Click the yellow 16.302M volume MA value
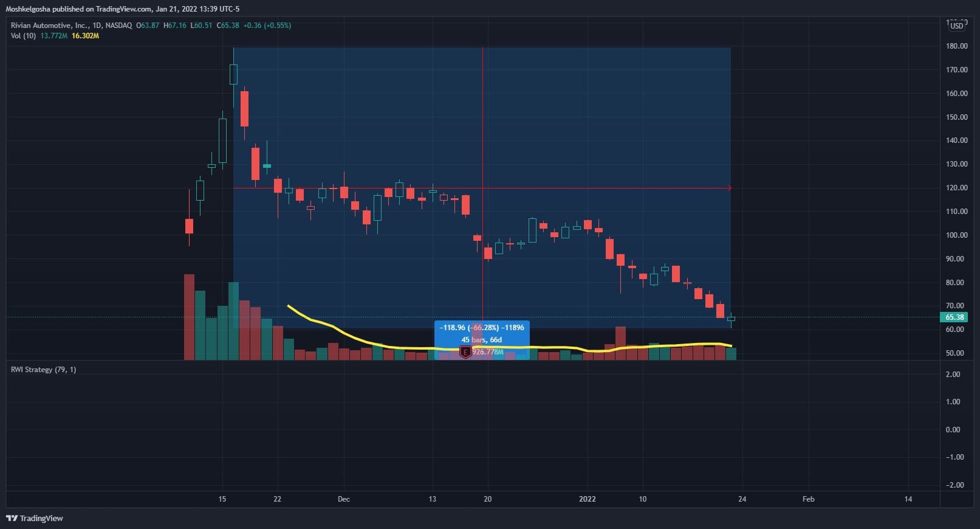Screen dimensions: 980x529 pos(85,36)
